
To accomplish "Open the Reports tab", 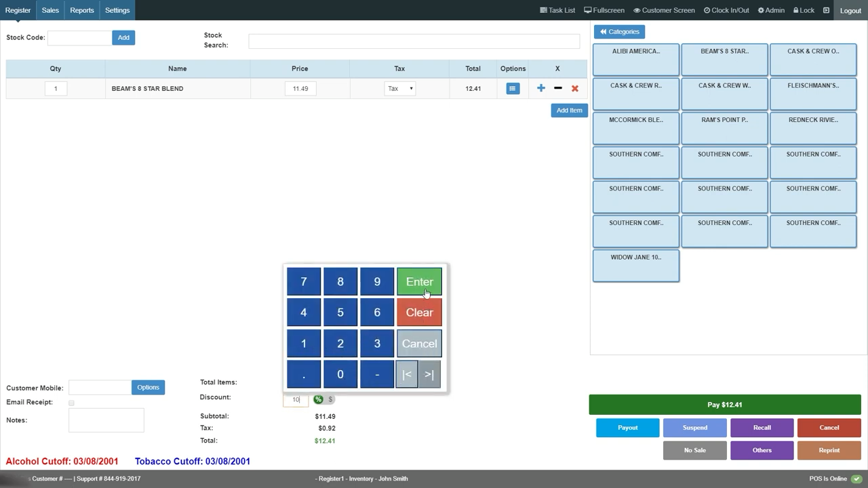I will click(x=82, y=10).
